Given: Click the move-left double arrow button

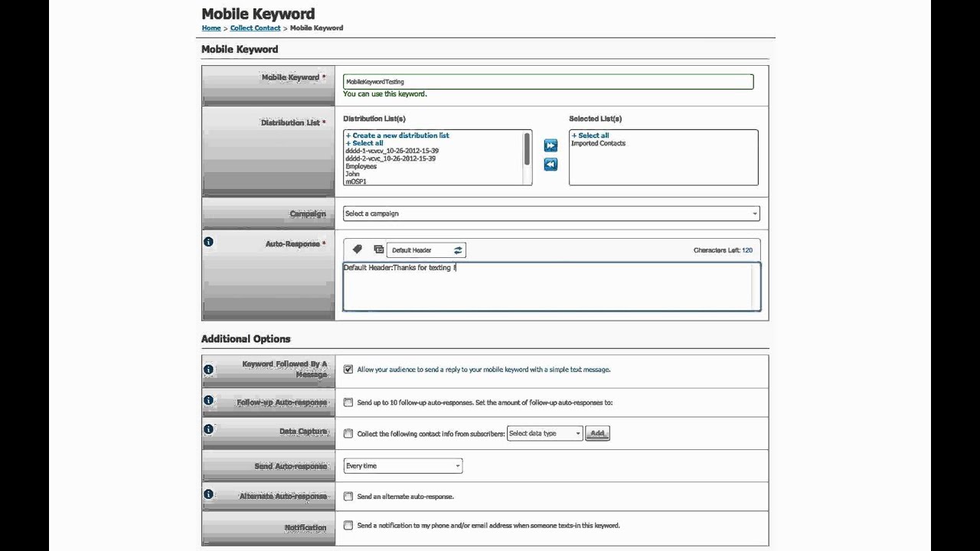Looking at the screenshot, I should point(550,165).
